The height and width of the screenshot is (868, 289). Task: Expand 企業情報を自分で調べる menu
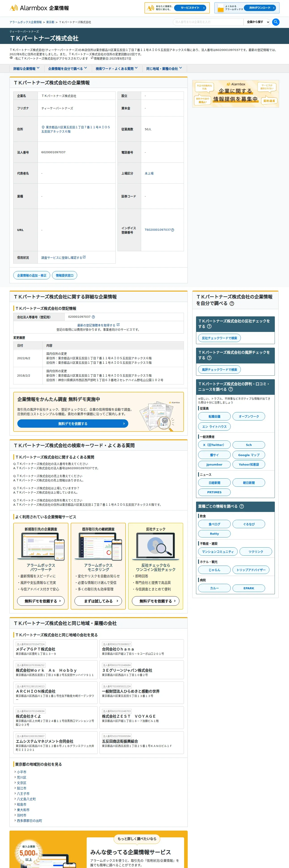click(68, 69)
